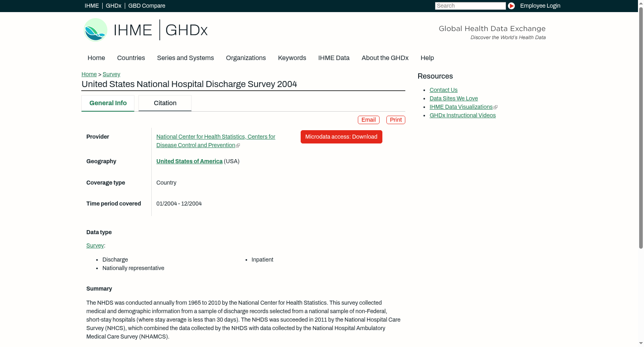Select the General Info tab
Image resolution: width=644 pixels, height=347 pixels.
point(108,103)
